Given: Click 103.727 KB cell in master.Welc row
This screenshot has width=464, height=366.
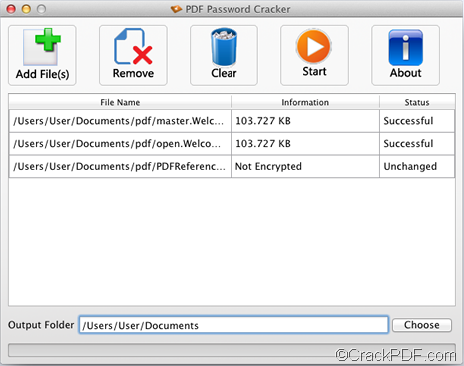Looking at the screenshot, I should (x=305, y=121).
